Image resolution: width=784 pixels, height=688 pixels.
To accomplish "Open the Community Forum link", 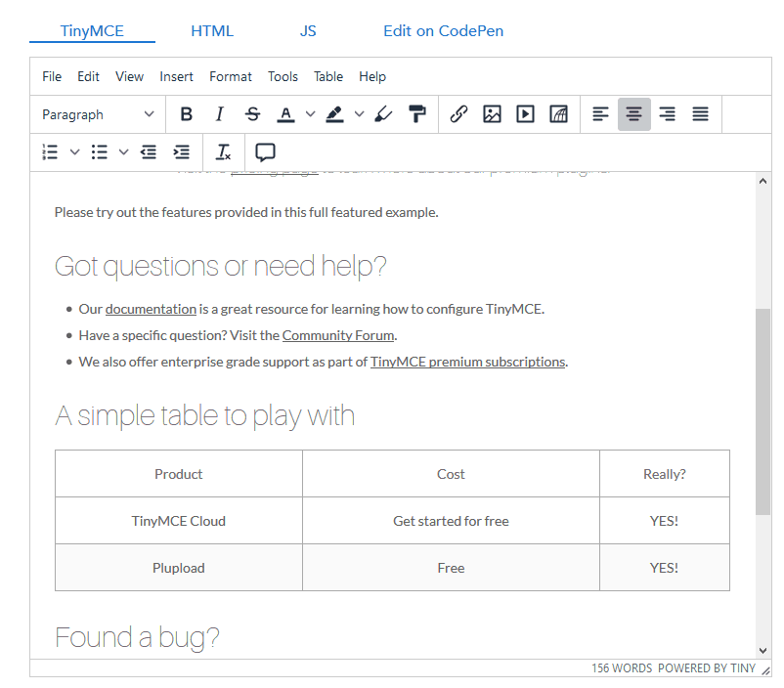I will 337,334.
